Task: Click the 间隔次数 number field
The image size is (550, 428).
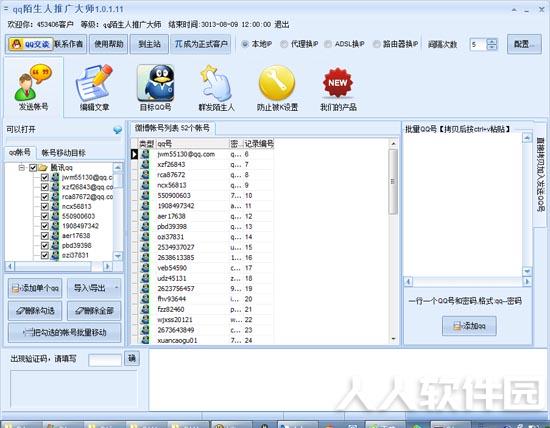Action: pyautogui.click(x=478, y=45)
